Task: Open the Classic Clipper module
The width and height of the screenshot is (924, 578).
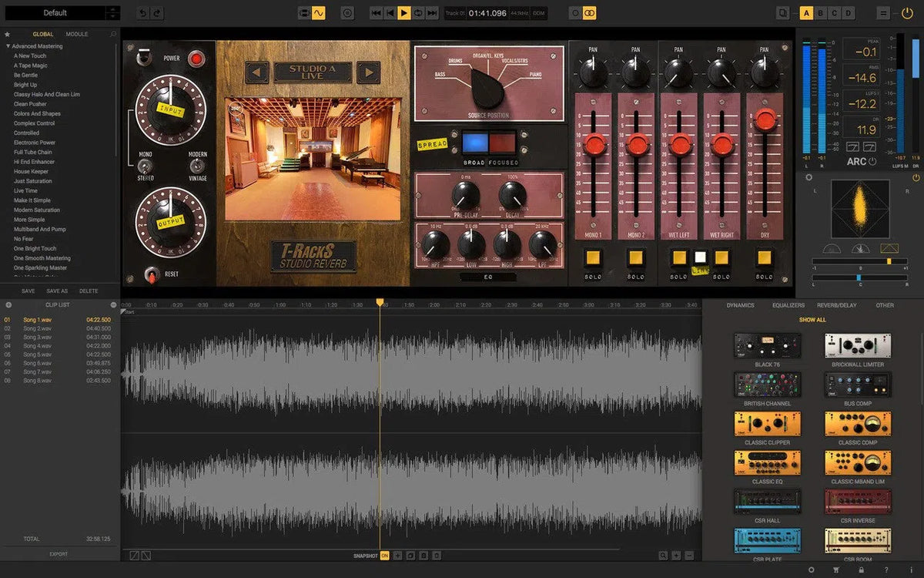Action: [x=767, y=422]
